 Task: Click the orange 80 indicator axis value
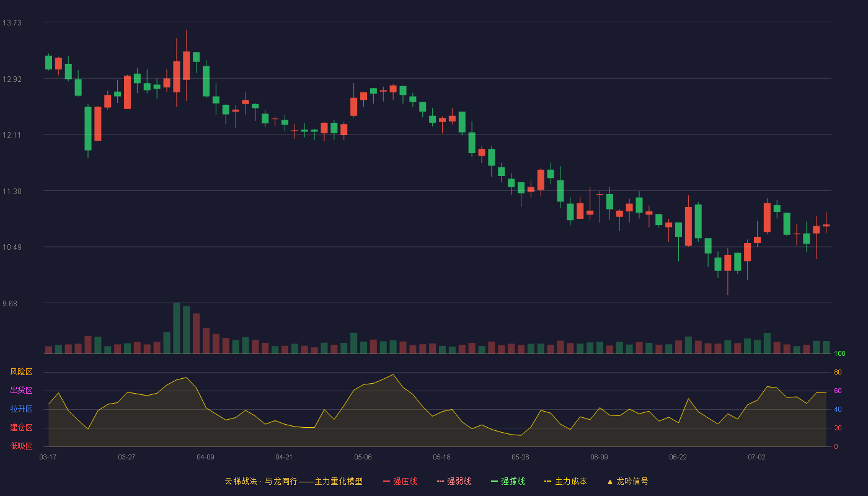pos(838,372)
